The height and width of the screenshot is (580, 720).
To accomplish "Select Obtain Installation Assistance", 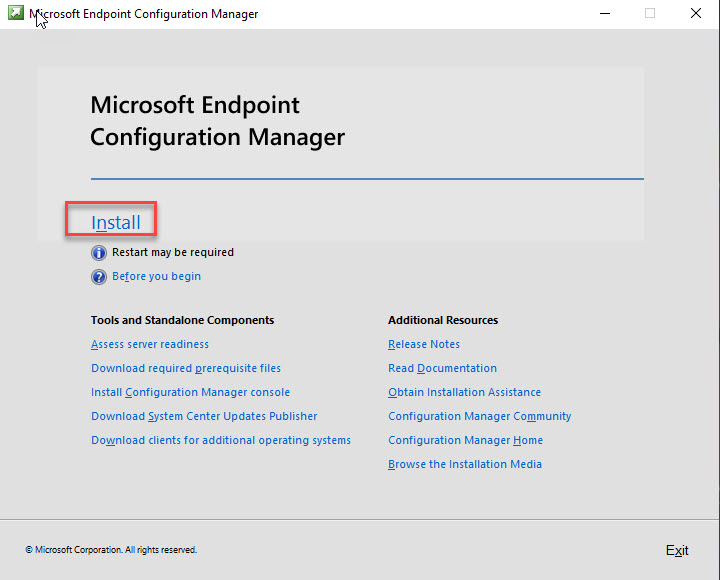I will (464, 393).
